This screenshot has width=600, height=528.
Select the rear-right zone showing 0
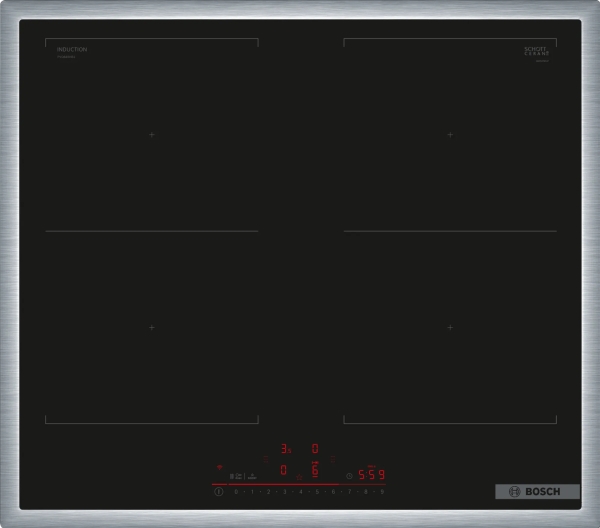[315, 449]
